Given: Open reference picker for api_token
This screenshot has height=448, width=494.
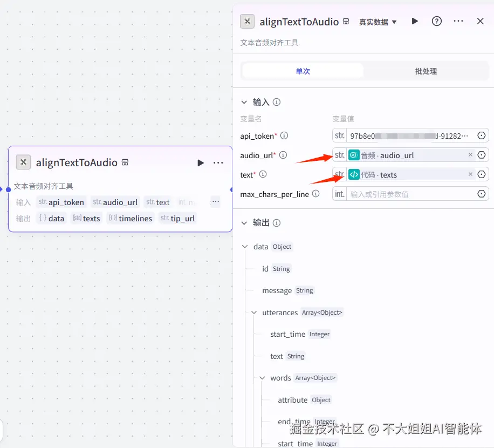Looking at the screenshot, I should tap(482, 135).
